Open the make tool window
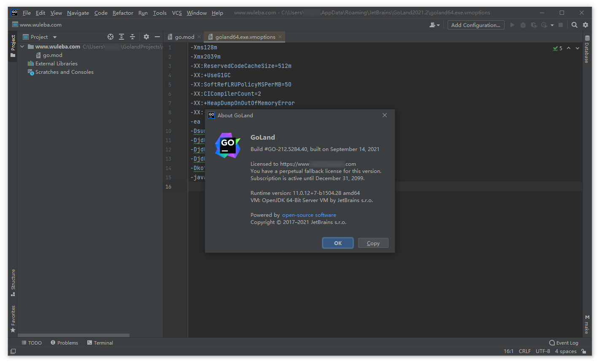 coord(587,324)
